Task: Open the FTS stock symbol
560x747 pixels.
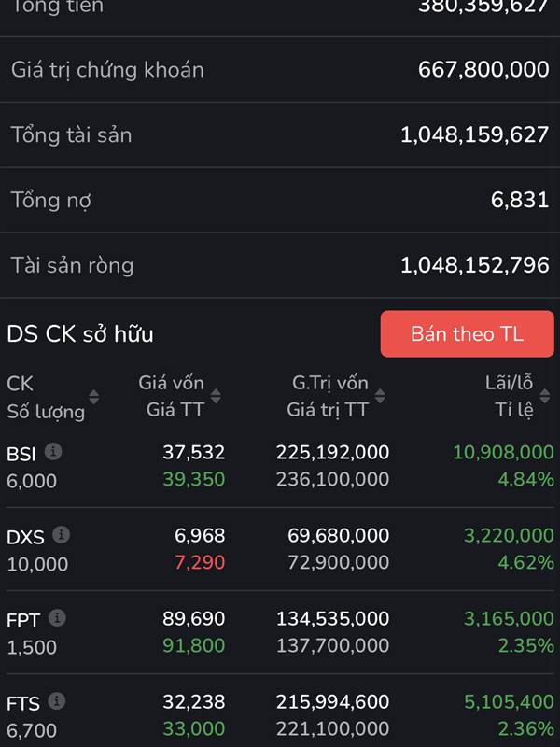Action: point(23,703)
